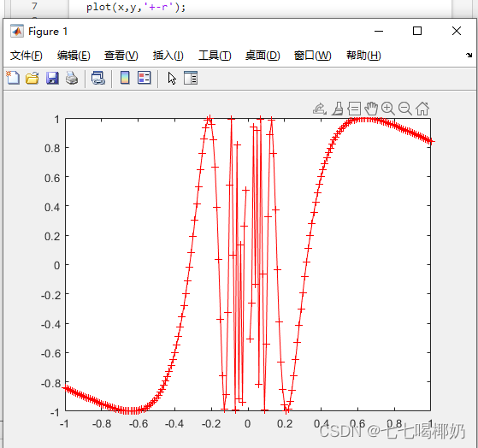
Task: Activate the zoom in magnifier tool
Action: [x=388, y=109]
